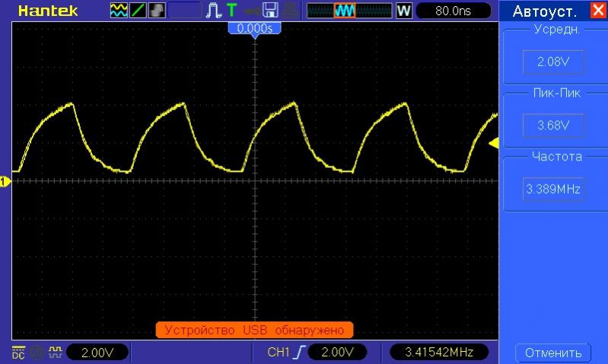Select the Частота 3.389MHz measurement

tap(552, 188)
